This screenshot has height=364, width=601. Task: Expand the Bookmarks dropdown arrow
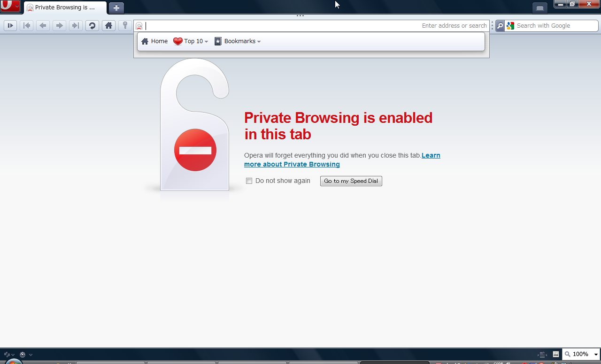pyautogui.click(x=259, y=42)
